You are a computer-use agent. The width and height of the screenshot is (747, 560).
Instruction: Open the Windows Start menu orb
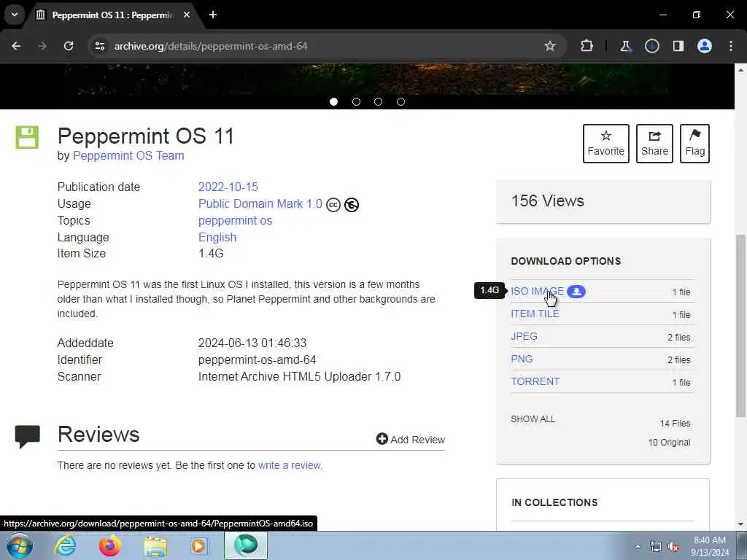(20, 545)
